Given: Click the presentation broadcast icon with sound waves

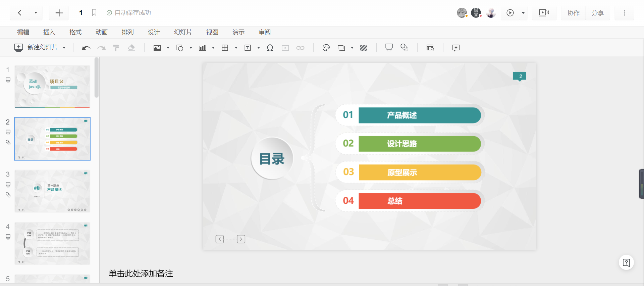Looking at the screenshot, I should (544, 13).
